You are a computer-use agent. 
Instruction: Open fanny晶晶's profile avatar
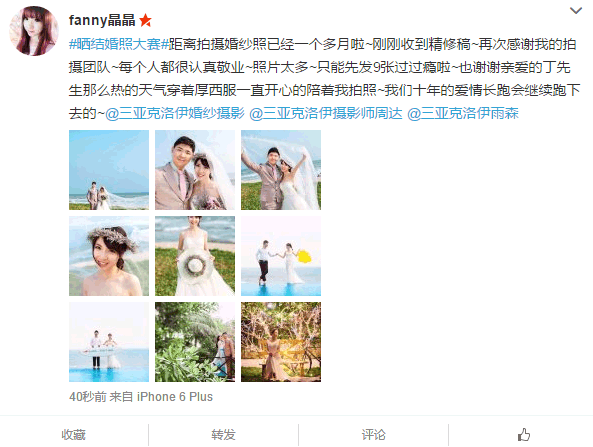(34, 31)
